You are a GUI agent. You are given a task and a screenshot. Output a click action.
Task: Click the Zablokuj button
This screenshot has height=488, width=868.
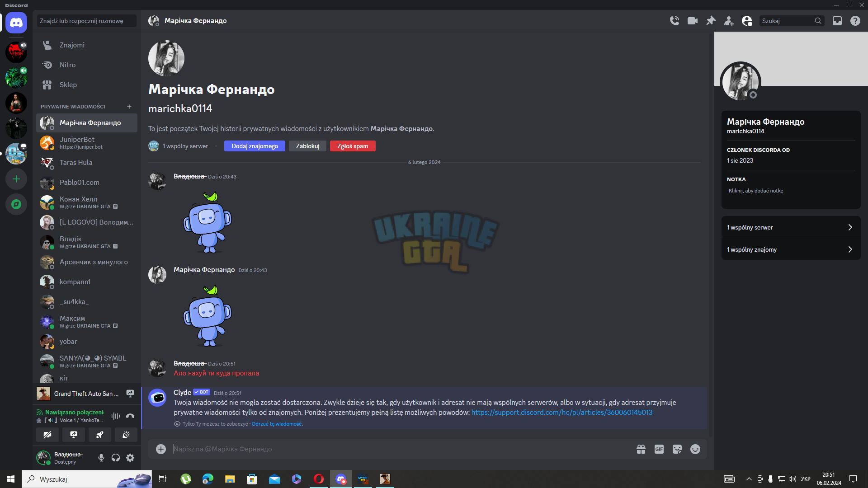307,146
